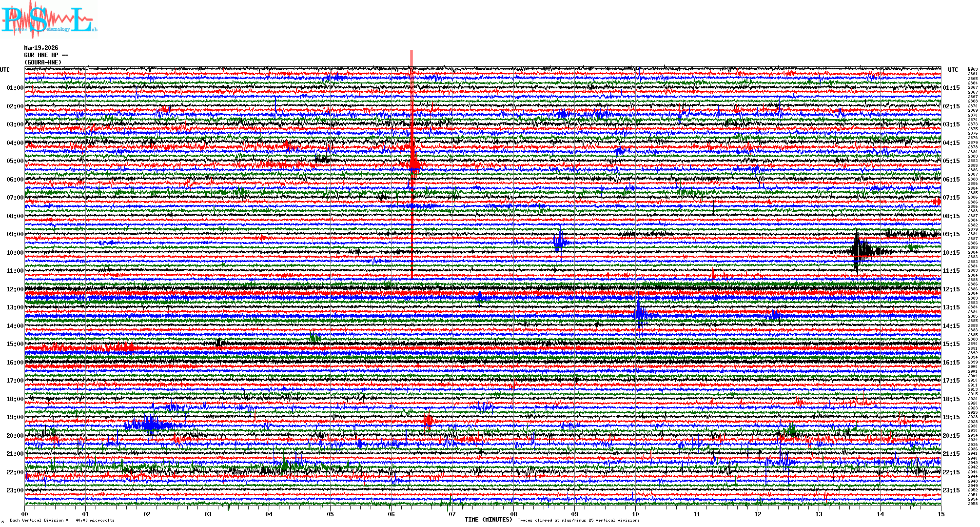Click the Patras Seismology Lab logo

[x=49, y=20]
